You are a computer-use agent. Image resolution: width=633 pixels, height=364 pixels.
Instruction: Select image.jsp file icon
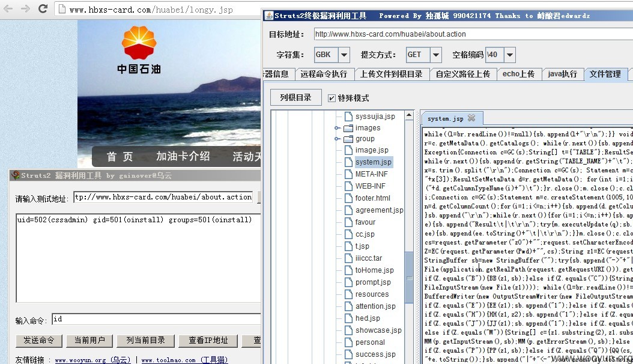click(348, 150)
